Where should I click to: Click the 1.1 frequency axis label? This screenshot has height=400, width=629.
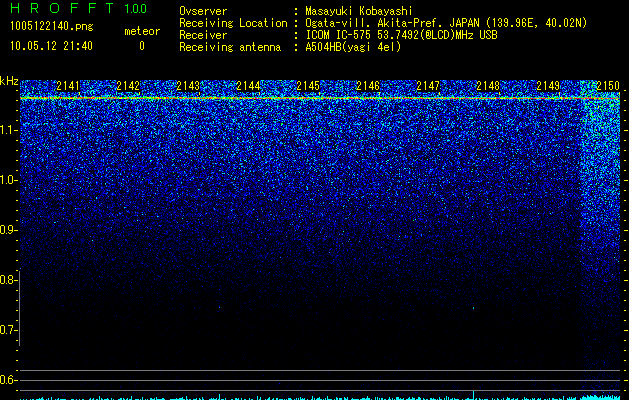(x=8, y=130)
